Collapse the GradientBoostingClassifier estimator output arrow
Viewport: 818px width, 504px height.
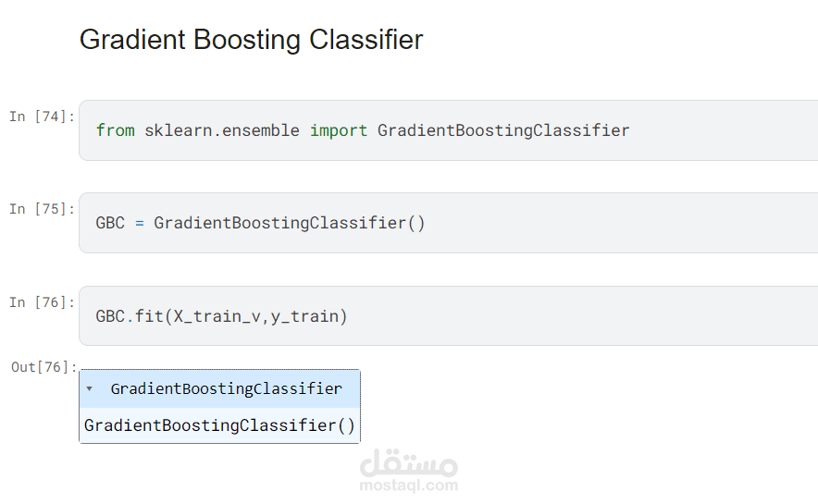pyautogui.click(x=89, y=388)
